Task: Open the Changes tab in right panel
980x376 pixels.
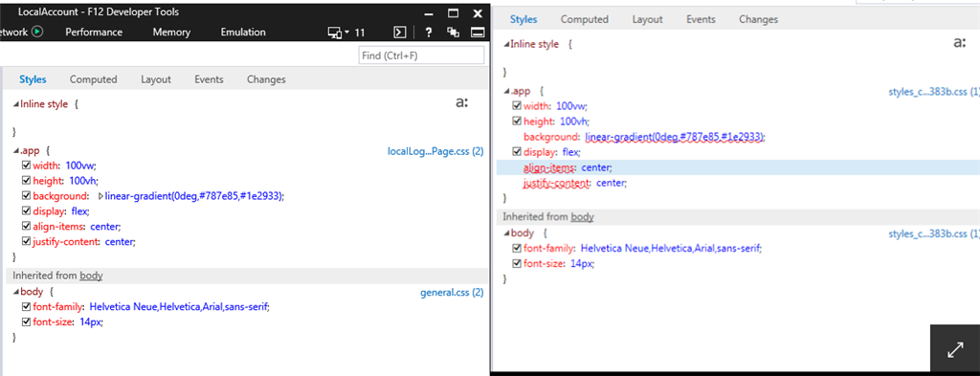Action: (758, 19)
